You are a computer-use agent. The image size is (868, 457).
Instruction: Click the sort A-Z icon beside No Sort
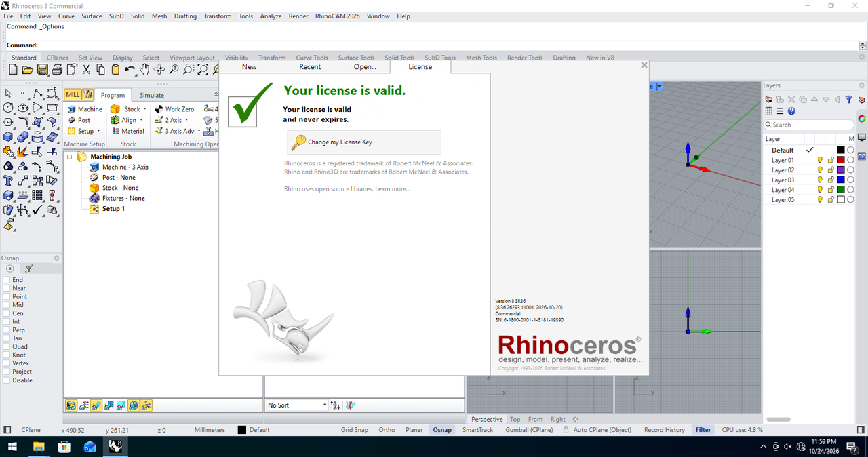(x=335, y=405)
